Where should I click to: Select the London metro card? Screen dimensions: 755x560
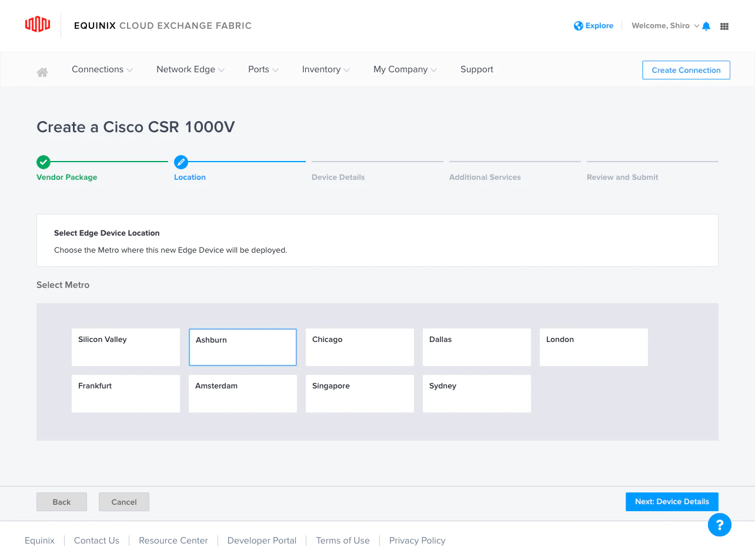[x=594, y=347]
